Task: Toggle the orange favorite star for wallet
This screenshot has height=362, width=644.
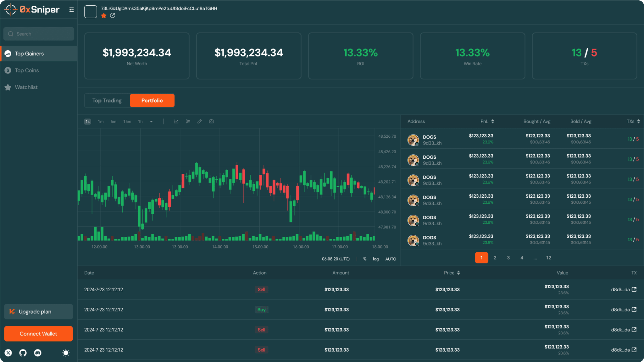Action: tap(104, 16)
